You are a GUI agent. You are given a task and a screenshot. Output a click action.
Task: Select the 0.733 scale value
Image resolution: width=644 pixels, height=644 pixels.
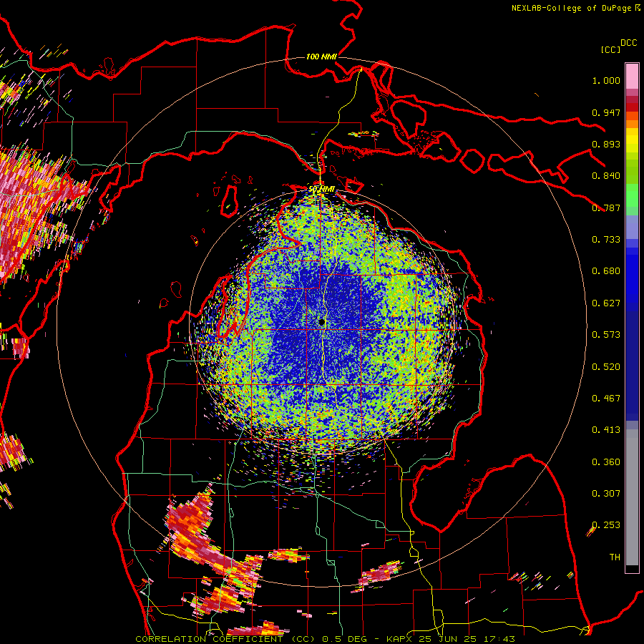606,240
